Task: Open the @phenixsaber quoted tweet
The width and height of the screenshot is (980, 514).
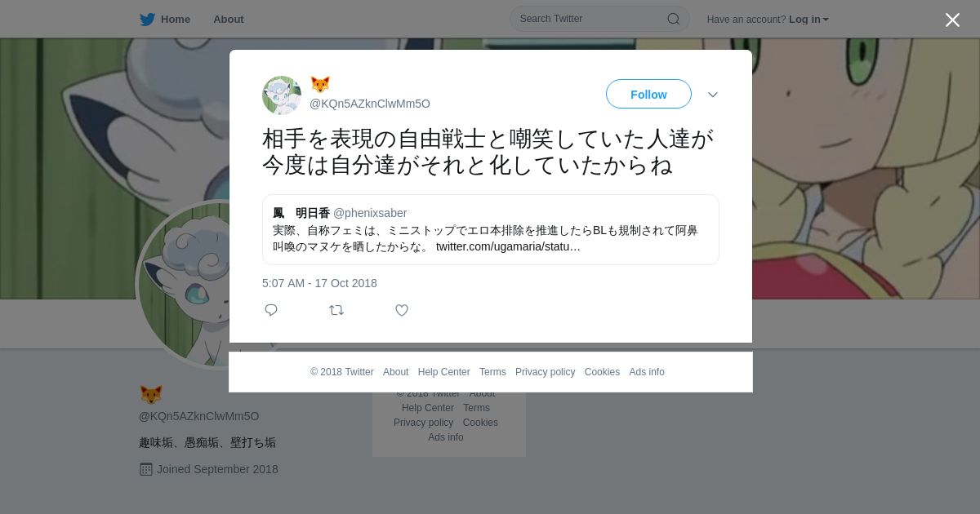Action: point(490,229)
